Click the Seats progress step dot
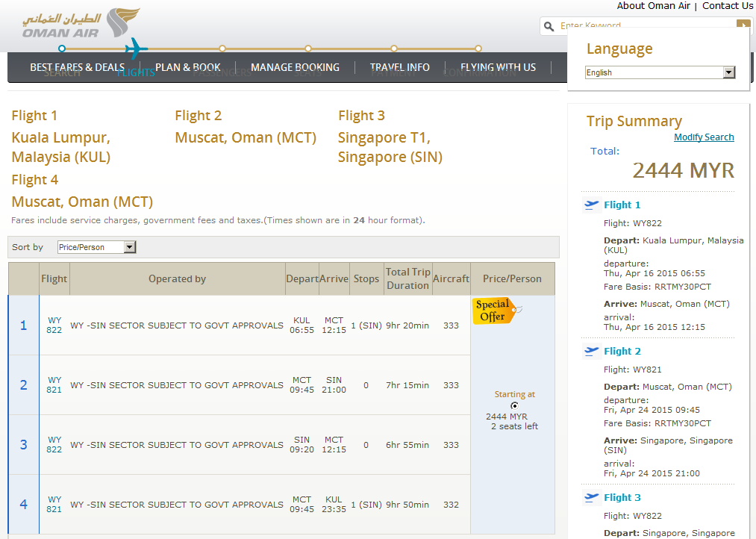The image size is (756, 539). (308, 49)
